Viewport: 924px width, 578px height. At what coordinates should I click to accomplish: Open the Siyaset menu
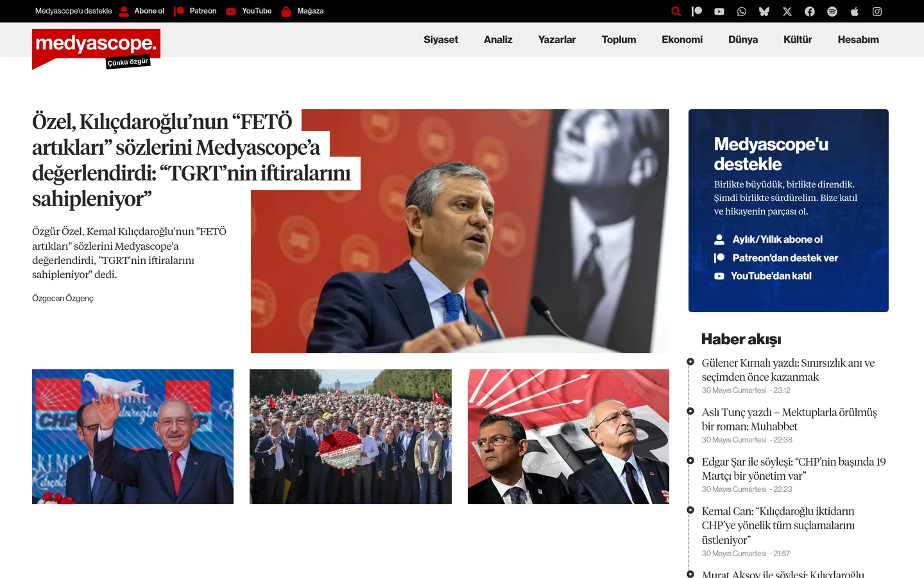tap(441, 40)
